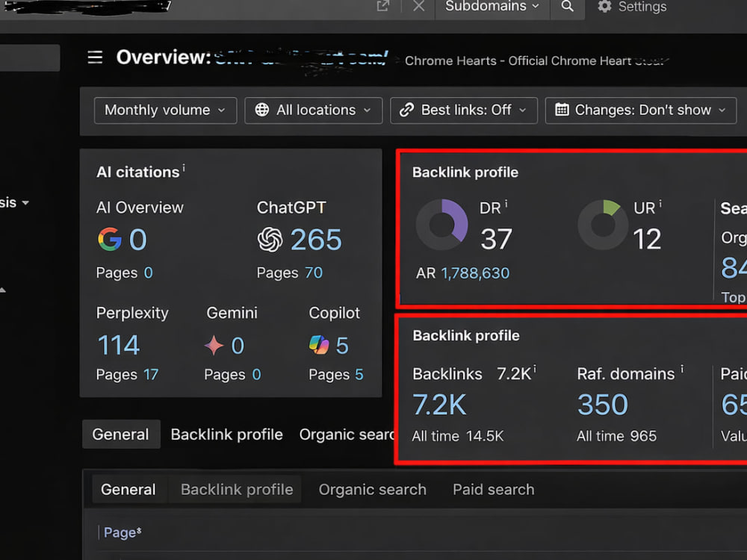Open the hamburger menu beside Overview

pyautogui.click(x=95, y=57)
